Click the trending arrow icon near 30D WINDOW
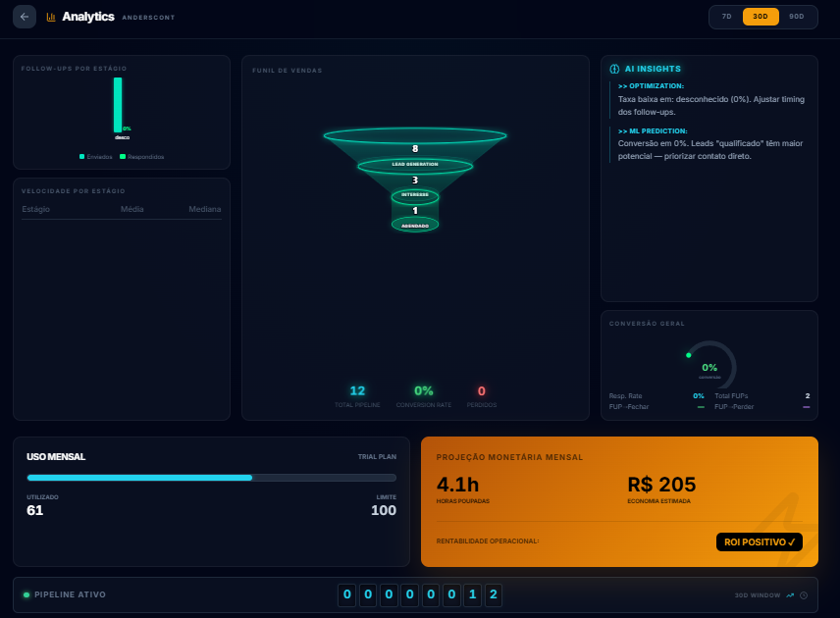This screenshot has width=840, height=618. tap(790, 594)
